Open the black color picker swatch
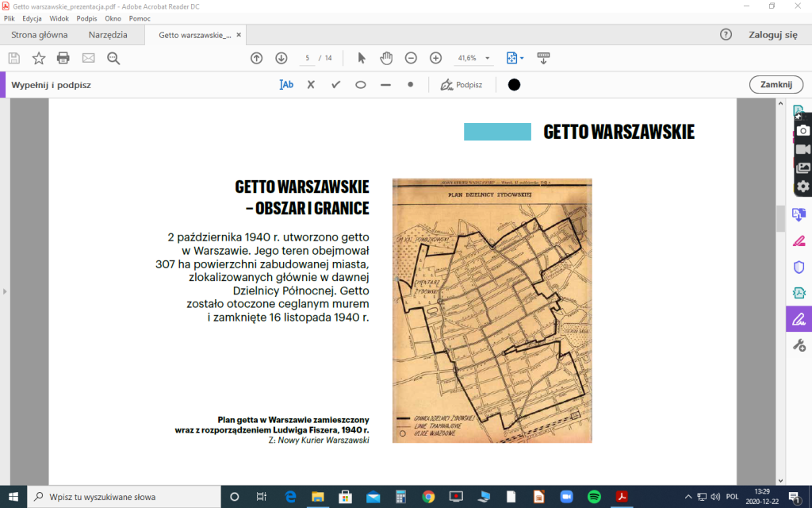Screen dimensions: 812x508 click(x=514, y=85)
